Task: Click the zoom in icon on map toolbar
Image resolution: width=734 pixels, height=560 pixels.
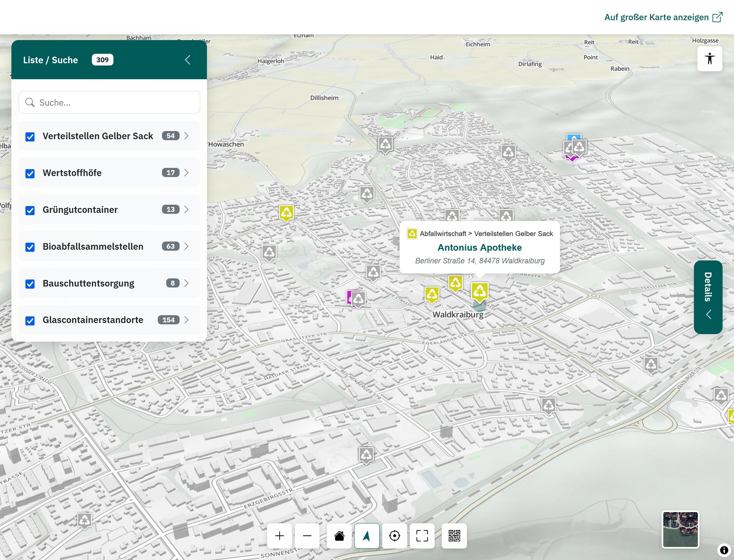Action: pyautogui.click(x=279, y=536)
